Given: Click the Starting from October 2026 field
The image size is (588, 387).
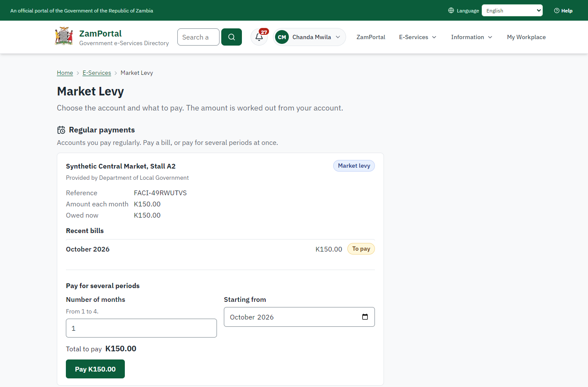Looking at the screenshot, I should tap(299, 317).
